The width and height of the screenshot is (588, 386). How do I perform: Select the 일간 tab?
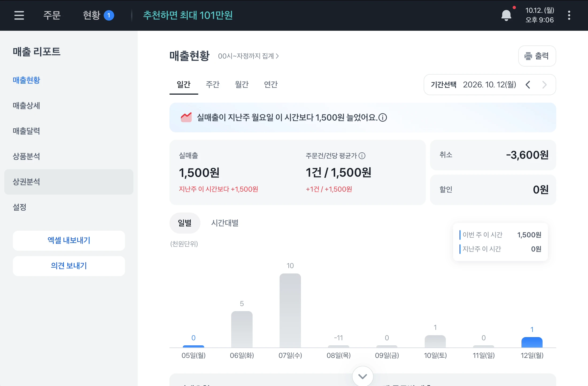click(184, 84)
